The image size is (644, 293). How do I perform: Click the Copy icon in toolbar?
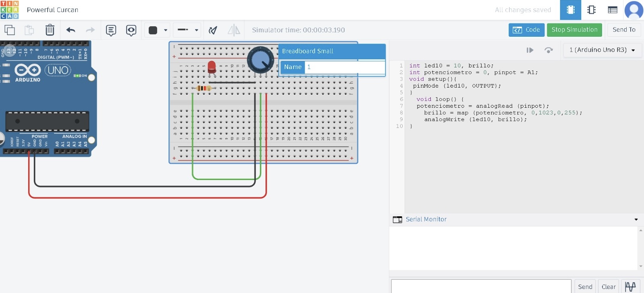(x=10, y=30)
